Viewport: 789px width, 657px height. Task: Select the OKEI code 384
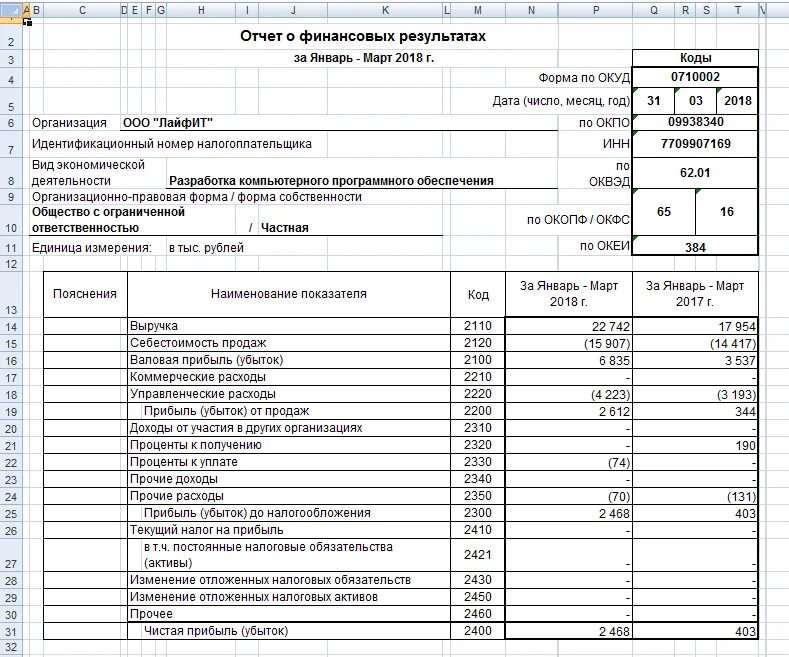pyautogui.click(x=695, y=247)
